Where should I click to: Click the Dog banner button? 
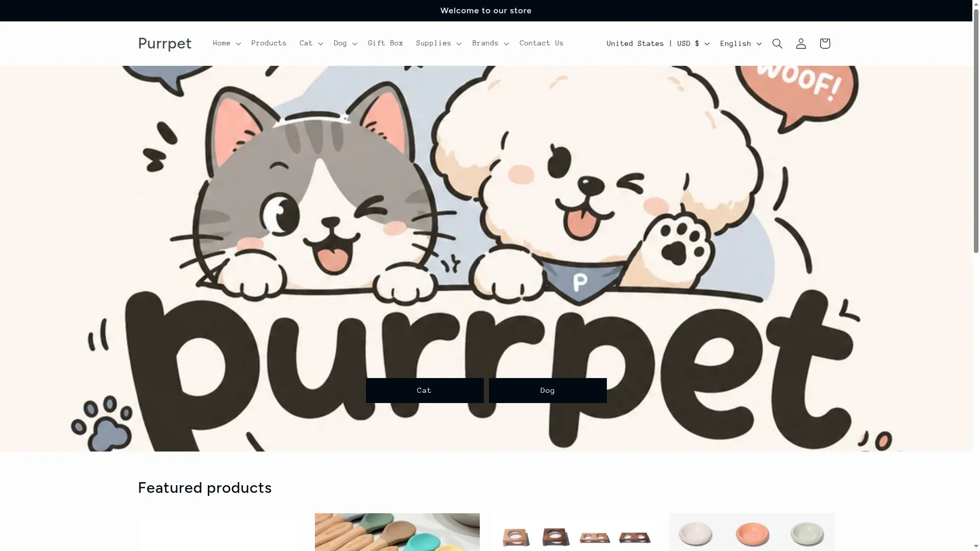(548, 390)
